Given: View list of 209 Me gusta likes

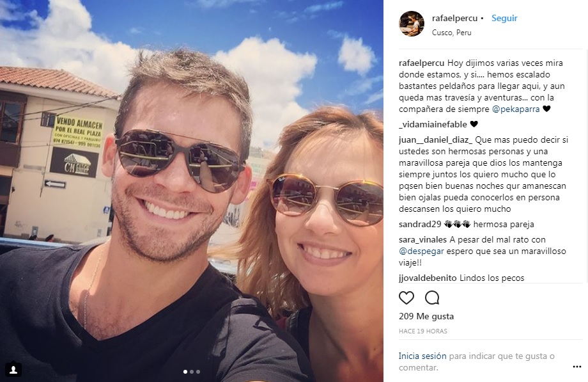Looking at the screenshot, I should click(426, 316).
